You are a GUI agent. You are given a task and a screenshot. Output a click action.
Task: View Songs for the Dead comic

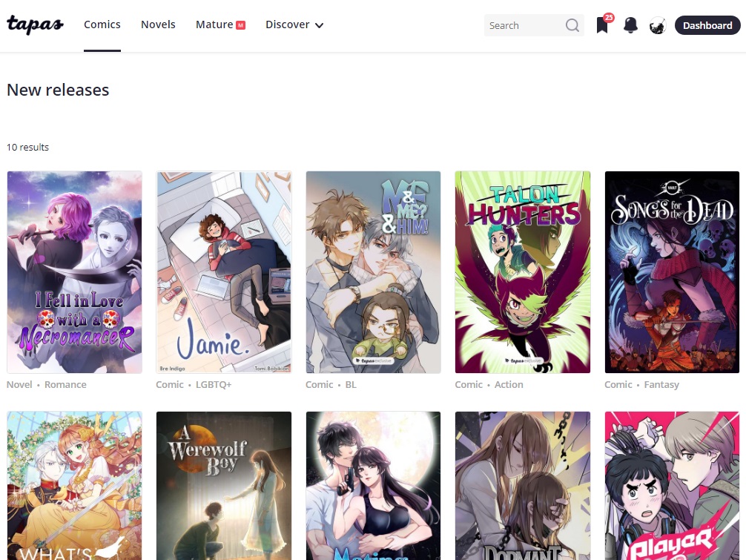672,272
